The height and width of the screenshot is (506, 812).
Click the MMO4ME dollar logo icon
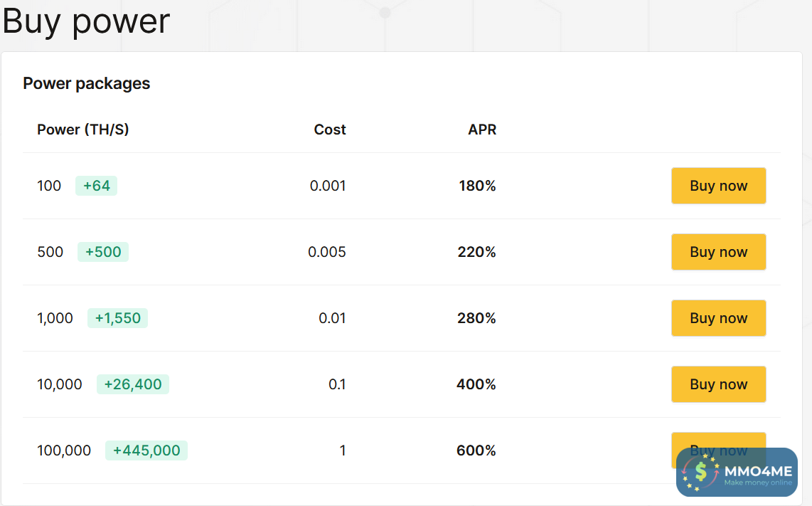click(x=701, y=471)
